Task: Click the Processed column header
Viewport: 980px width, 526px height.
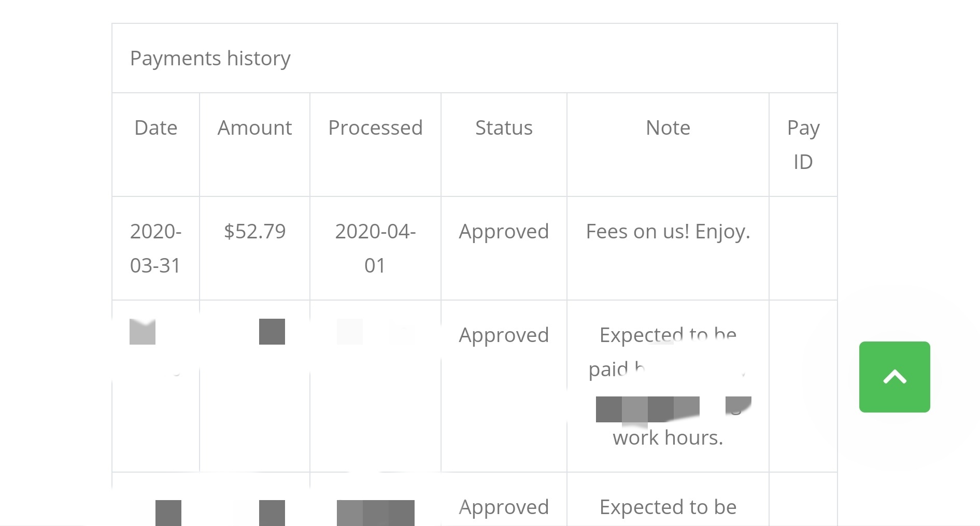Action: click(375, 127)
